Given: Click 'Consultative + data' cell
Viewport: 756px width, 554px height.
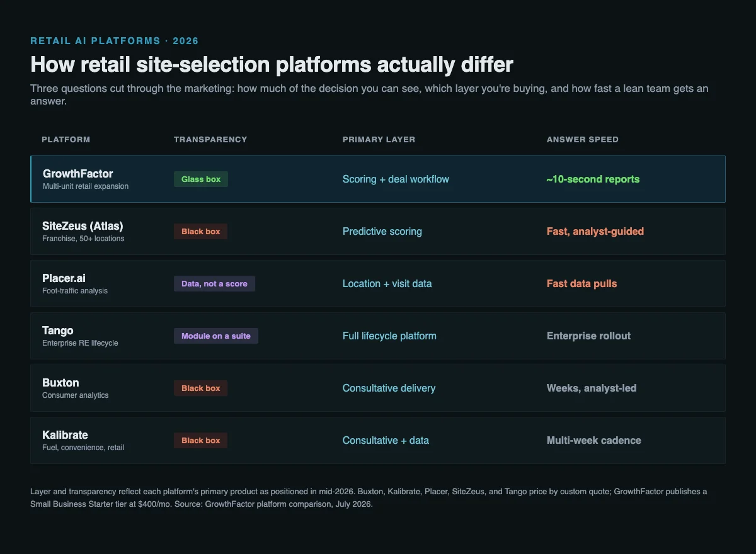Looking at the screenshot, I should pos(386,441).
